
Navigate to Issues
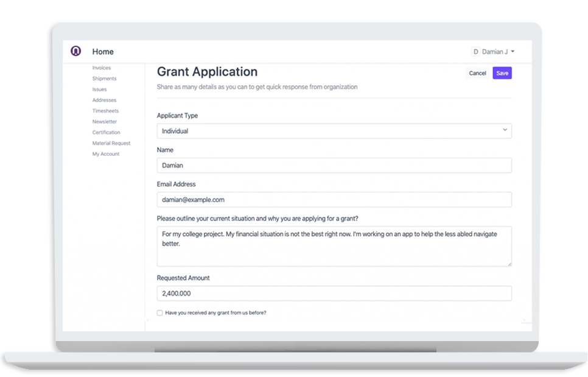(x=98, y=89)
